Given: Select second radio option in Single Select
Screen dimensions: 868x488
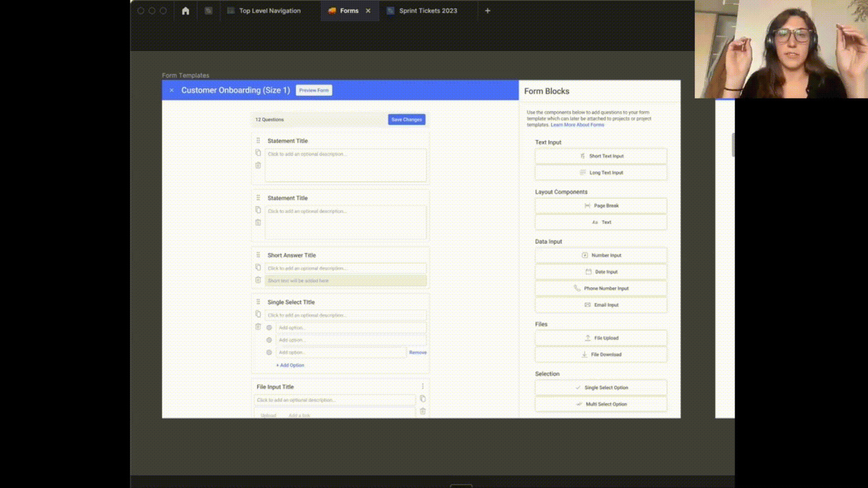Looking at the screenshot, I should (x=269, y=340).
